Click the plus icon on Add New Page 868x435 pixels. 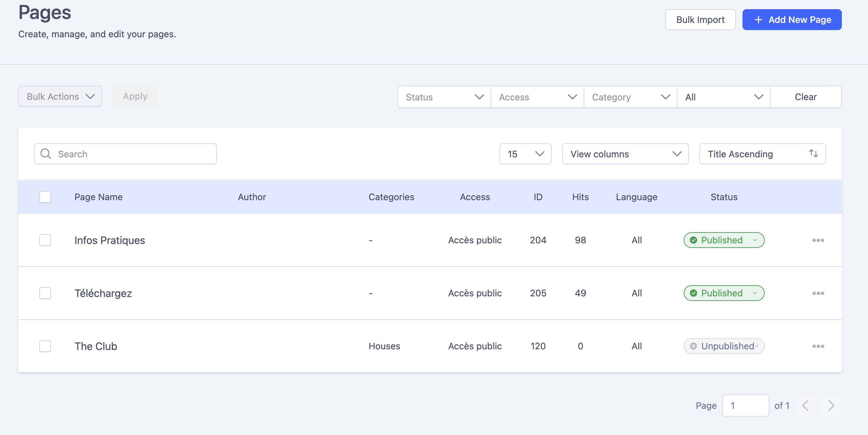click(758, 20)
